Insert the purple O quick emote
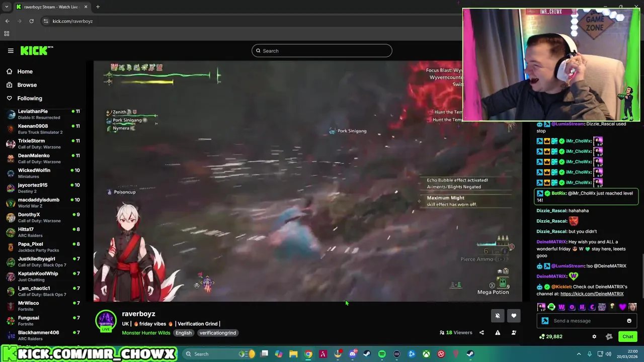644x362 pixels. (x=572, y=307)
